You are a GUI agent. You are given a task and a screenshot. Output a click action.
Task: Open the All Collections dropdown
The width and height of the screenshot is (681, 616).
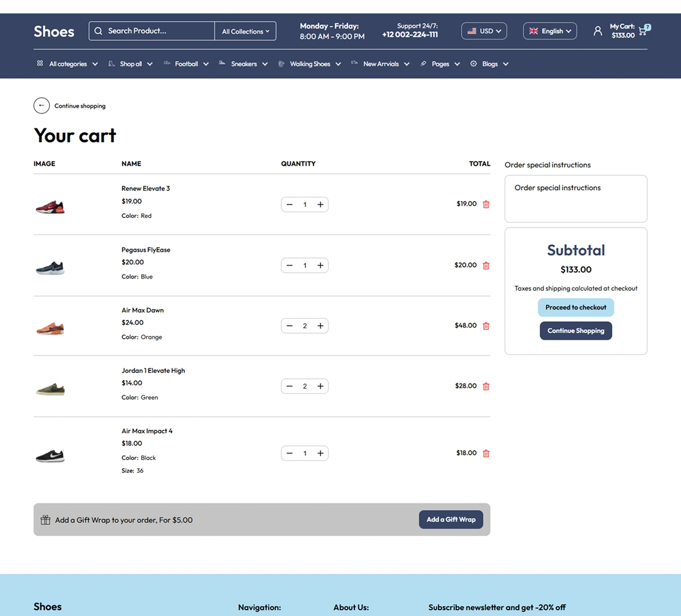pyautogui.click(x=246, y=31)
